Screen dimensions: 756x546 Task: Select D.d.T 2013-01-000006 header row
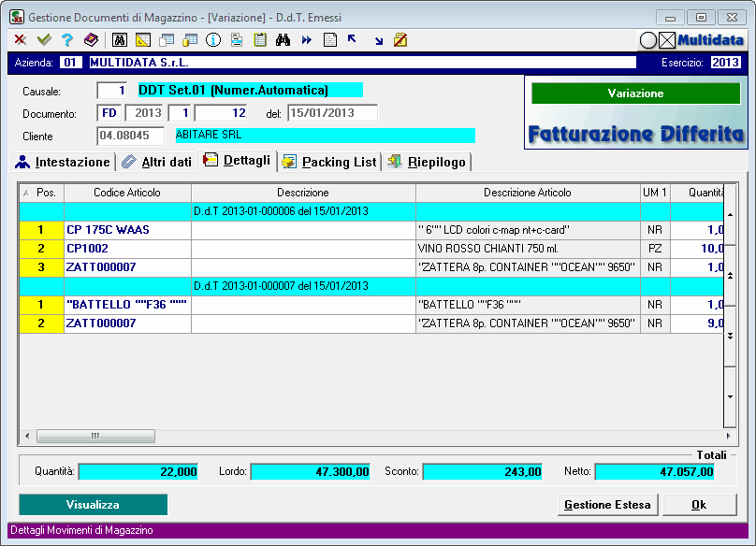371,211
